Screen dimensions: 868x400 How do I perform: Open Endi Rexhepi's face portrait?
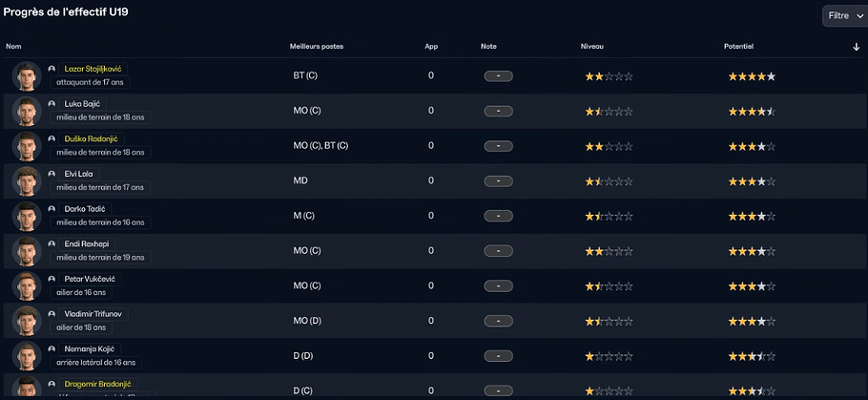pyautogui.click(x=27, y=250)
